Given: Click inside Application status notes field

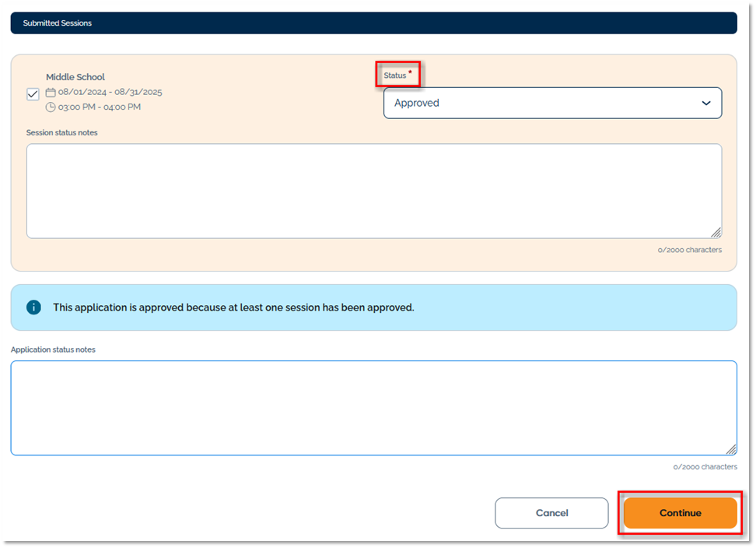Looking at the screenshot, I should [373, 408].
